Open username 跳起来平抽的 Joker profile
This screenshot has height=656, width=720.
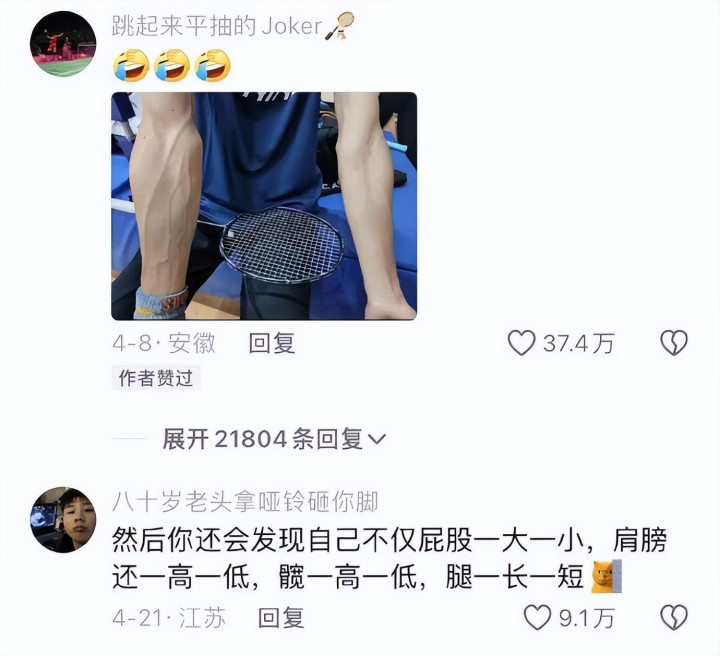click(x=217, y=26)
